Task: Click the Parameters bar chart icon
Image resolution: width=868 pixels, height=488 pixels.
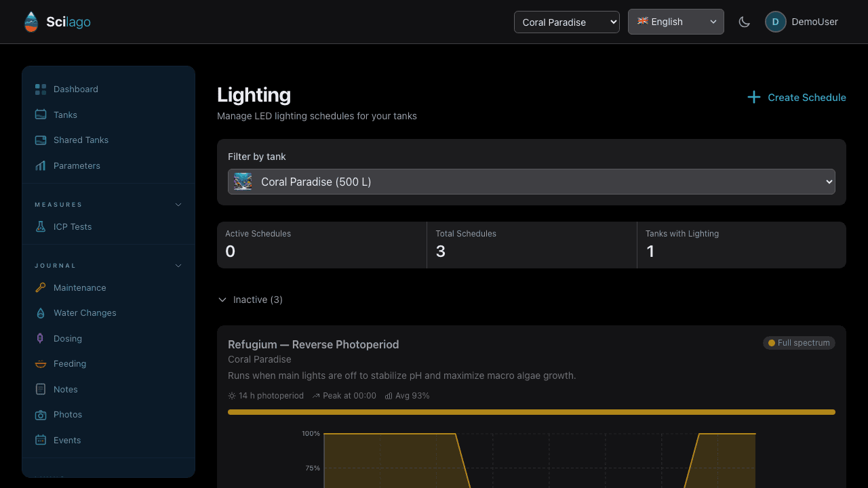Action: tap(41, 165)
